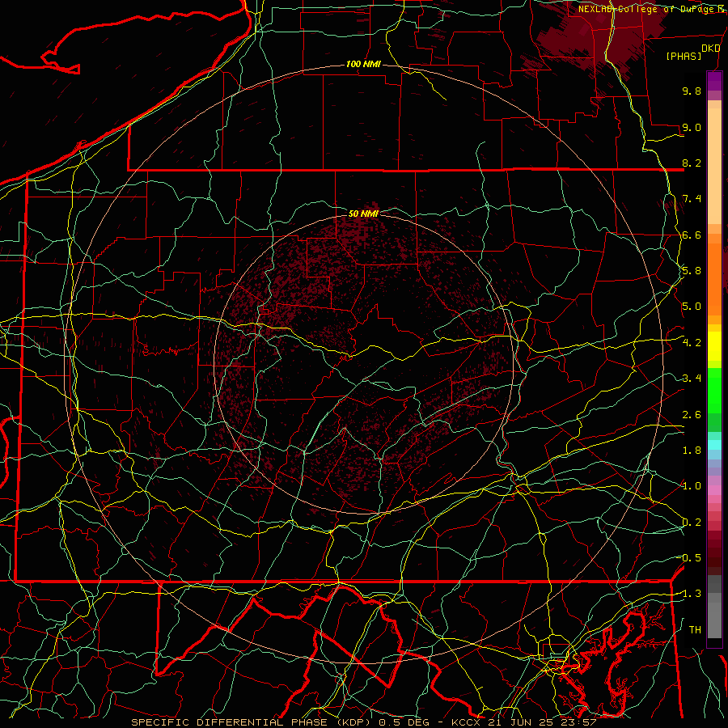
Task: Click the "DKD" label above the color bar
Action: 711,49
